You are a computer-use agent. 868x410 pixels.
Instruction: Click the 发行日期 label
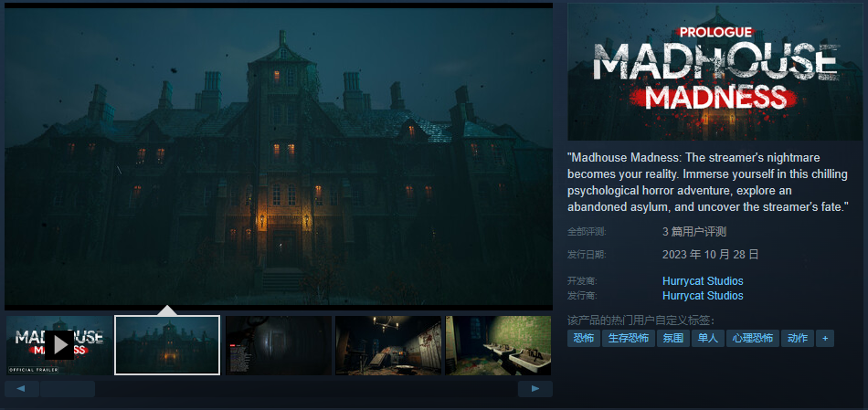(x=587, y=255)
